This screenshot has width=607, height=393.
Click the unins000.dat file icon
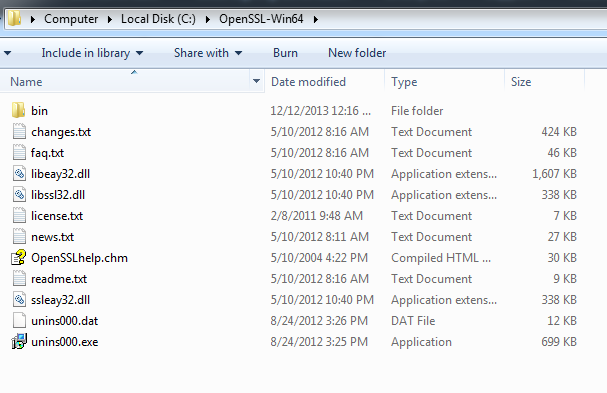[19, 320]
